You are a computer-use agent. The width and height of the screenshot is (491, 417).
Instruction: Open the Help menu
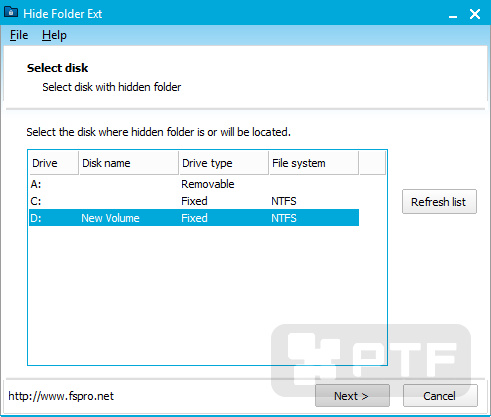pyautogui.click(x=54, y=35)
